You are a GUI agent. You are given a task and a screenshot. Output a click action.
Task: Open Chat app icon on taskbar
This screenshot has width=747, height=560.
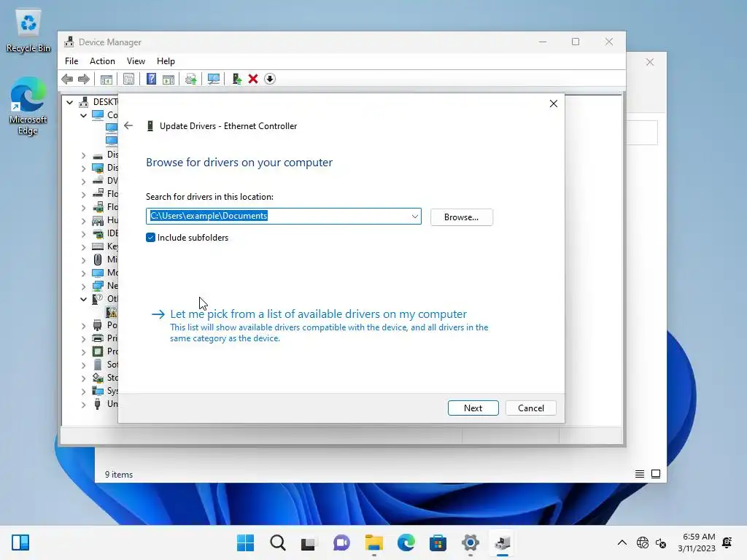point(341,542)
